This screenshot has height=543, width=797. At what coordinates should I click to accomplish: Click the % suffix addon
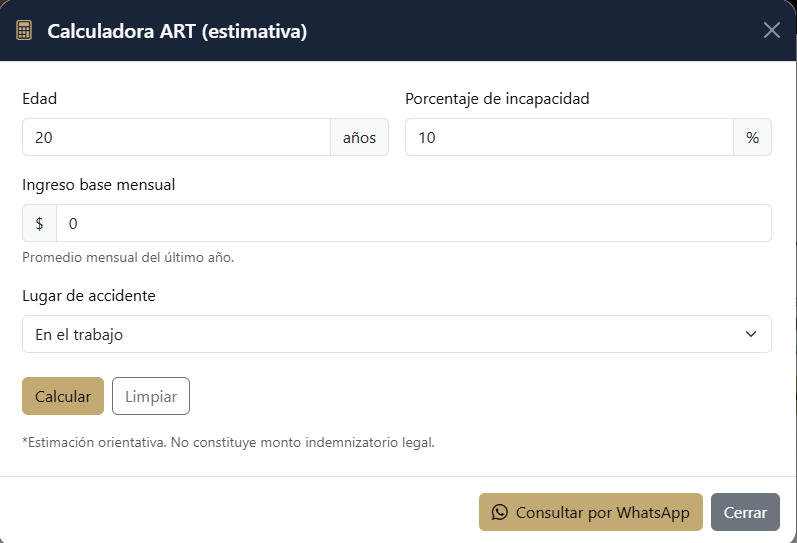[x=752, y=137]
